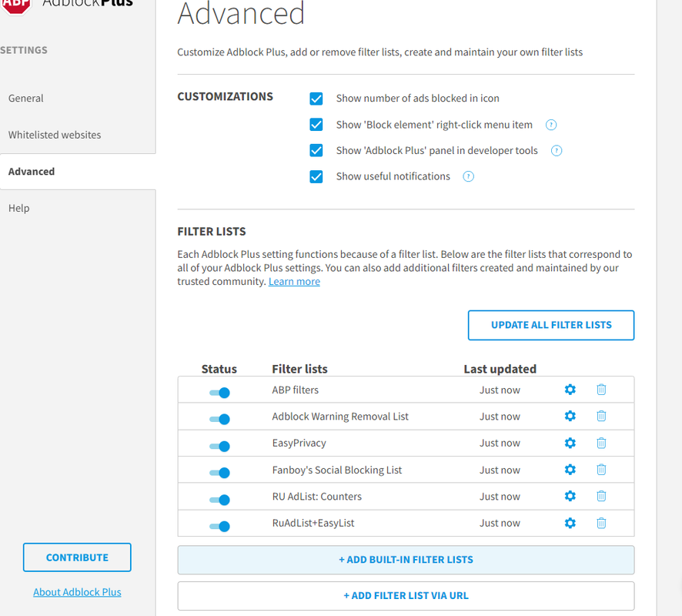
Task: Click Update All Filter Lists button
Action: (551, 325)
